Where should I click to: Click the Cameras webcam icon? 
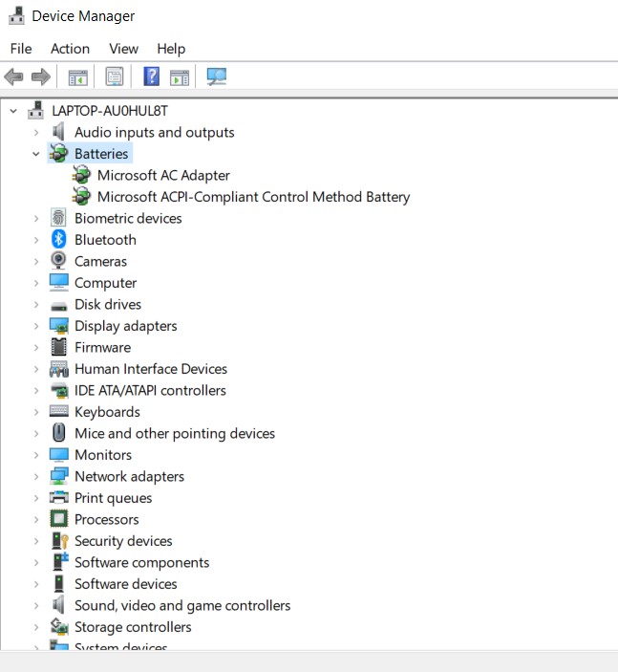(x=58, y=261)
